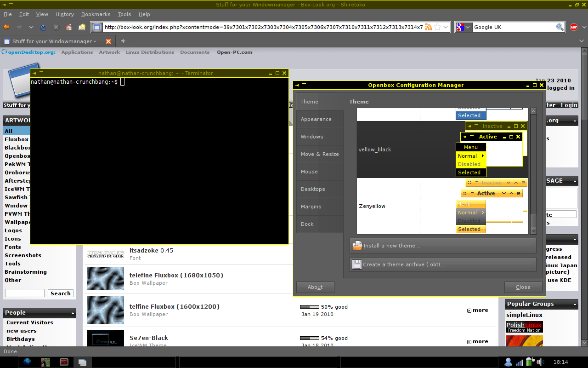Click the Adblock Plus ABP icon
The width and height of the screenshot is (588, 368).
click(x=574, y=27)
